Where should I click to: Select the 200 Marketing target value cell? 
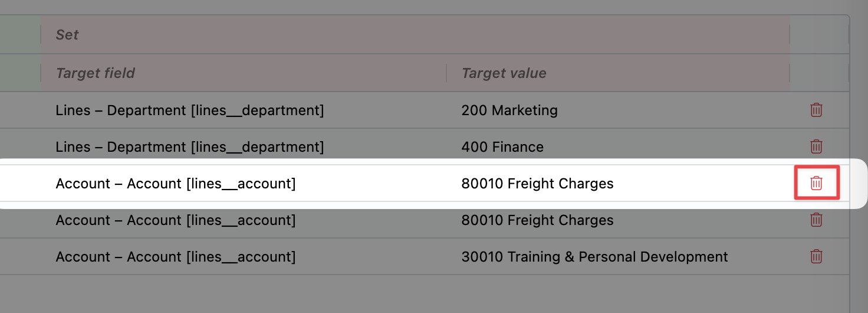coord(509,110)
